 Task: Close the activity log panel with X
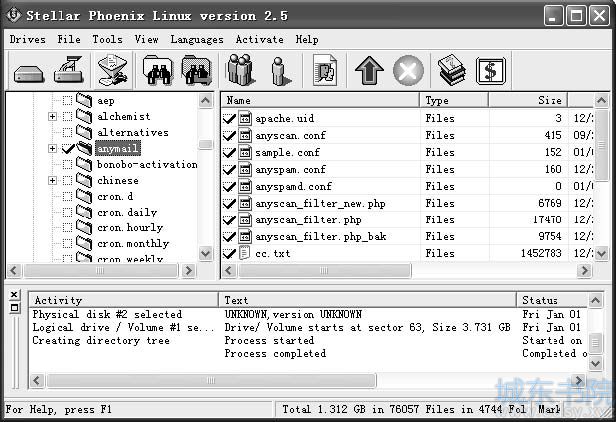(14, 294)
